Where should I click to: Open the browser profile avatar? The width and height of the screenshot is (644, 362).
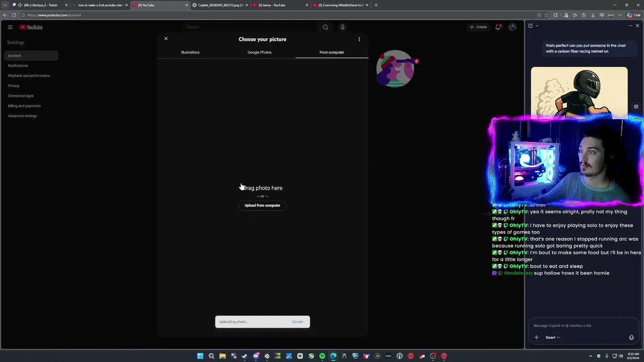pyautogui.click(x=611, y=15)
